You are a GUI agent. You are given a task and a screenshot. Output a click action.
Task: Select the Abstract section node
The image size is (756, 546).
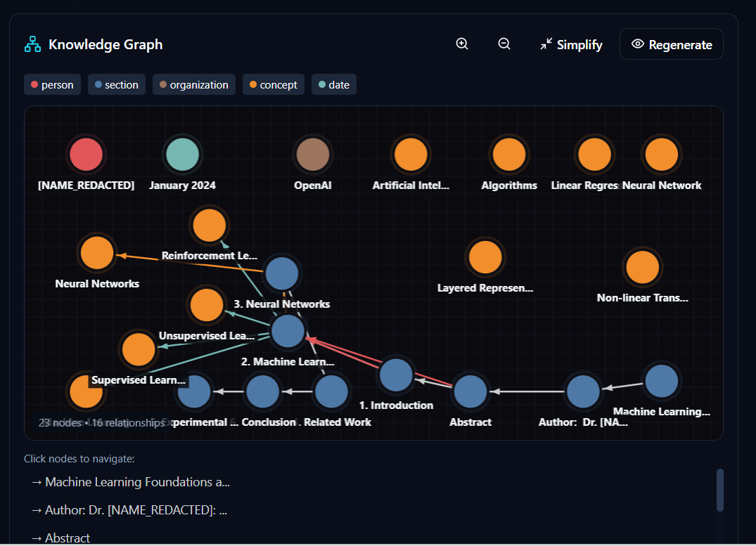pyautogui.click(x=470, y=391)
